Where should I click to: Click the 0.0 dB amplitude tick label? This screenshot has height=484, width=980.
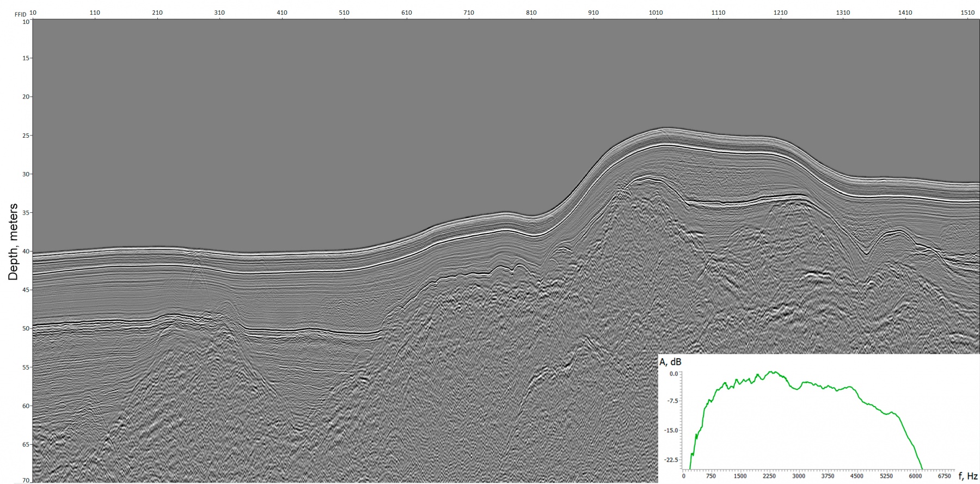coord(673,373)
